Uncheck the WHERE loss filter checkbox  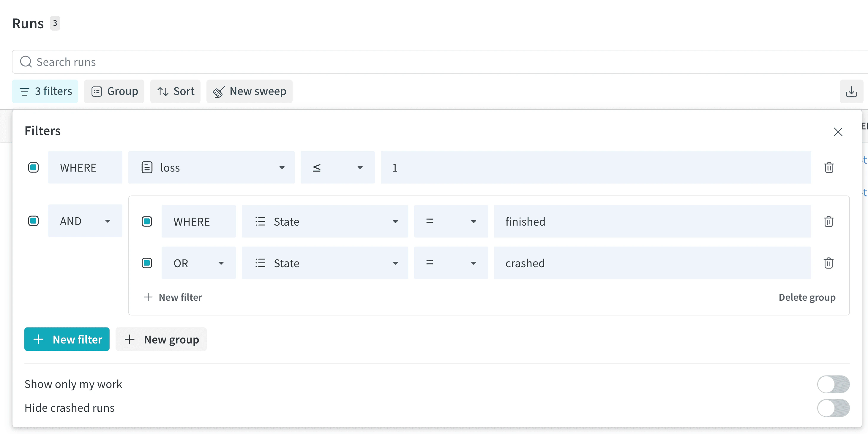pyautogui.click(x=33, y=167)
